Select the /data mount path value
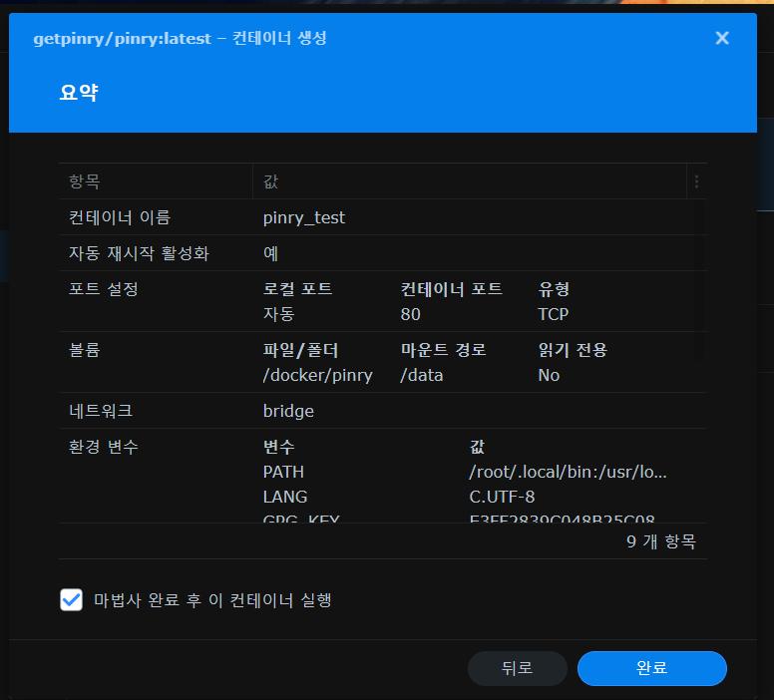This screenshot has height=700, width=774. pos(421,375)
